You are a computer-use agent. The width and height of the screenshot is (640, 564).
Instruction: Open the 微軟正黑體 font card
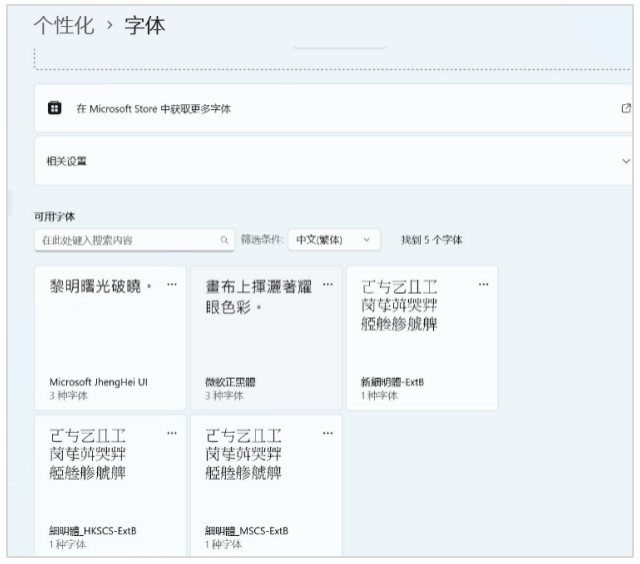[x=266, y=338]
